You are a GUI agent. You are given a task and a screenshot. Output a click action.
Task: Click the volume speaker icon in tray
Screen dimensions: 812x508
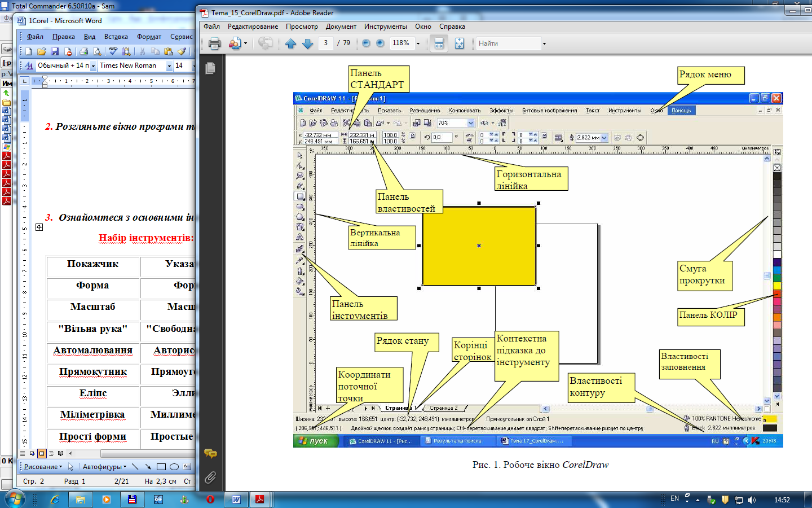click(x=752, y=500)
